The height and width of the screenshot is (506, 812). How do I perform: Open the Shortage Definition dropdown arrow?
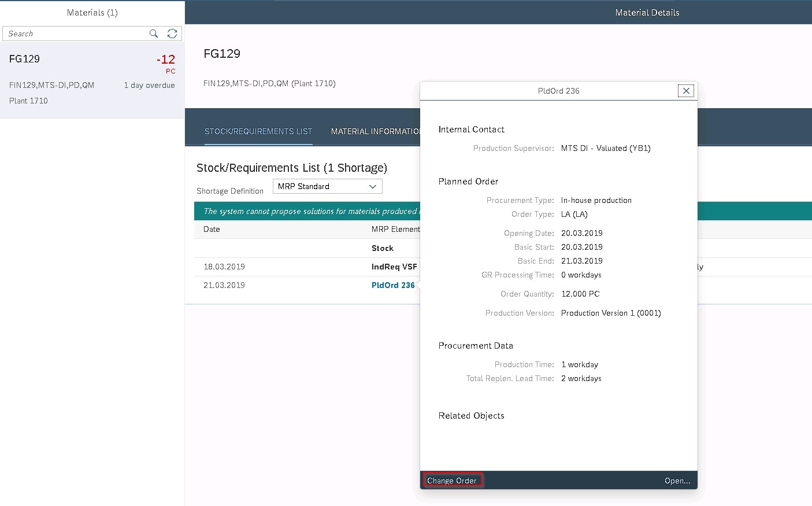coord(373,186)
